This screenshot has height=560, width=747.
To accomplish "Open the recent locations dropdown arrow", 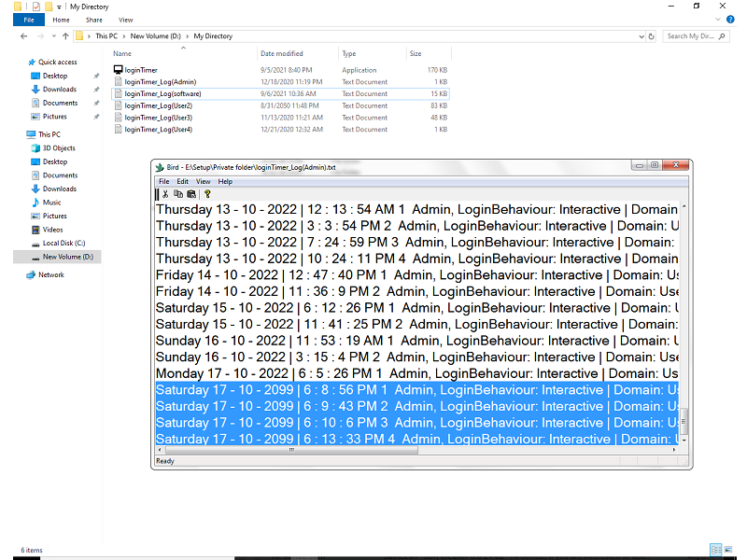I will point(53,36).
